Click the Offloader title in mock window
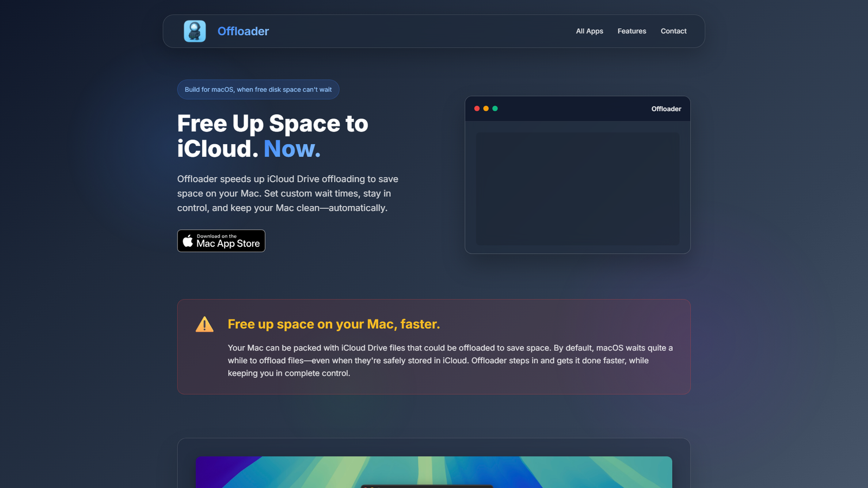The image size is (868, 488). [x=666, y=109]
